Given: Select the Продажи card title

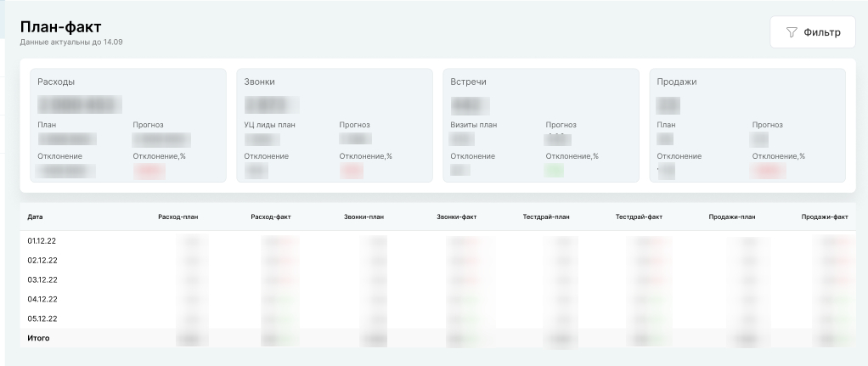Looking at the screenshot, I should click(676, 82).
